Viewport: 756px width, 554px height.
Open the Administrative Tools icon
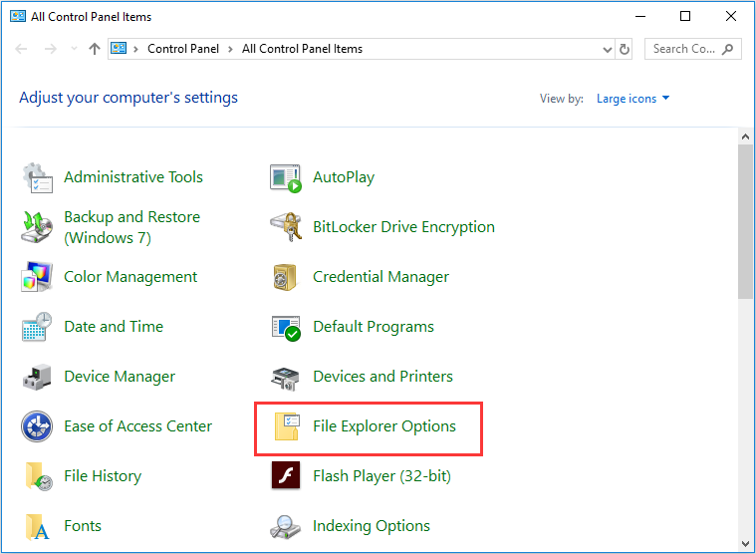click(x=37, y=177)
